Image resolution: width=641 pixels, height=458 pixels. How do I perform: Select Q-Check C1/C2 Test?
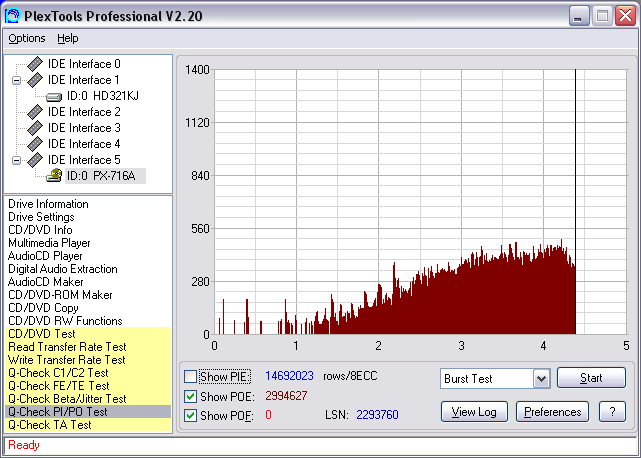click(88, 373)
